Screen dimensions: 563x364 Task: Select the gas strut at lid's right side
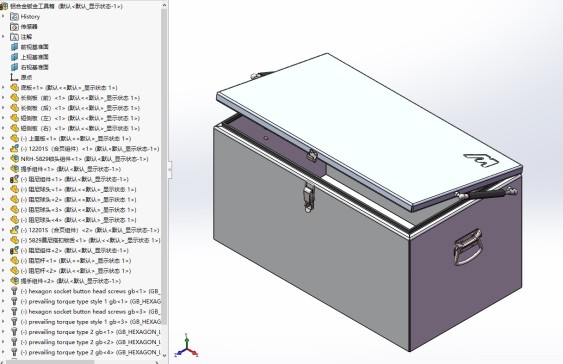487,194
